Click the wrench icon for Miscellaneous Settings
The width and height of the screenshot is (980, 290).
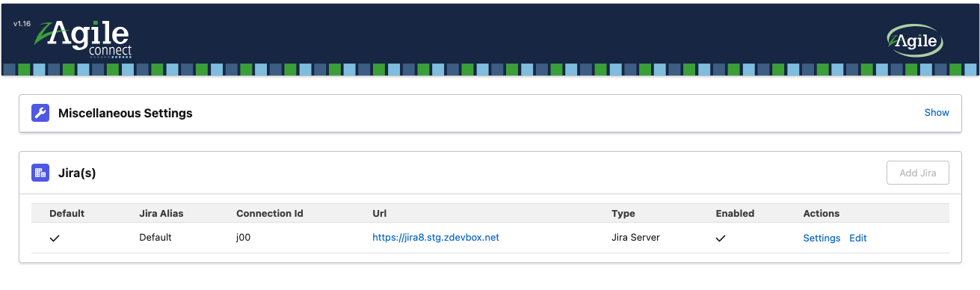click(x=40, y=113)
